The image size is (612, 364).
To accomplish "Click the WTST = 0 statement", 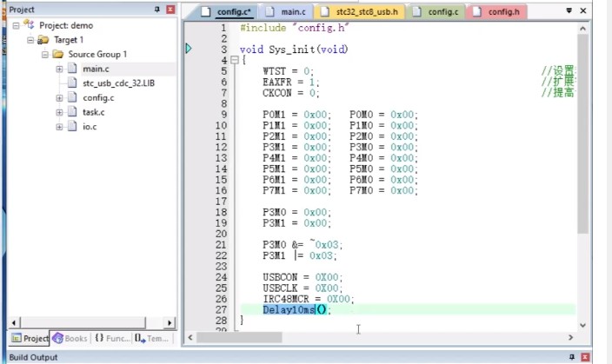I will tap(288, 71).
